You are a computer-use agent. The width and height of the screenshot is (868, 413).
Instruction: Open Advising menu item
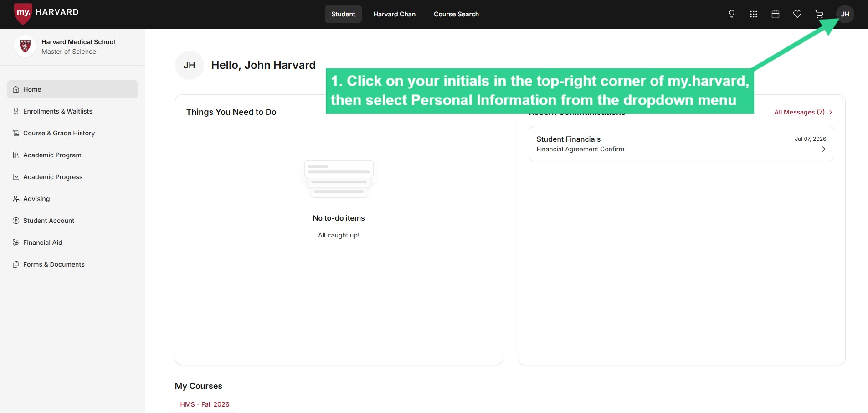[x=72, y=199]
